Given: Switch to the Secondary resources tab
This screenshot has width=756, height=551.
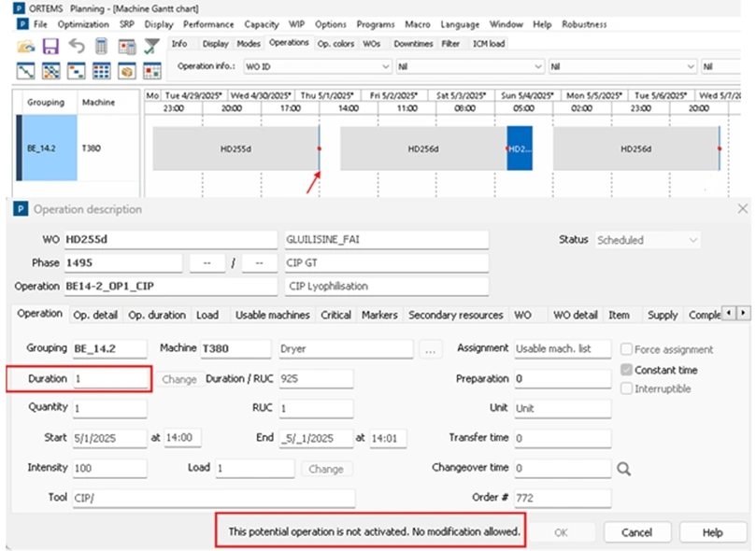Looking at the screenshot, I should point(456,315).
